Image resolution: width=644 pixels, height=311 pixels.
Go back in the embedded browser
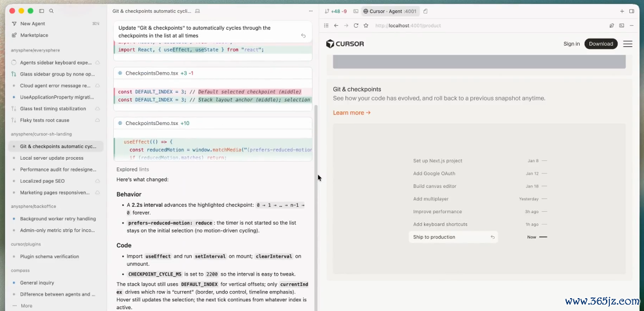tap(336, 26)
